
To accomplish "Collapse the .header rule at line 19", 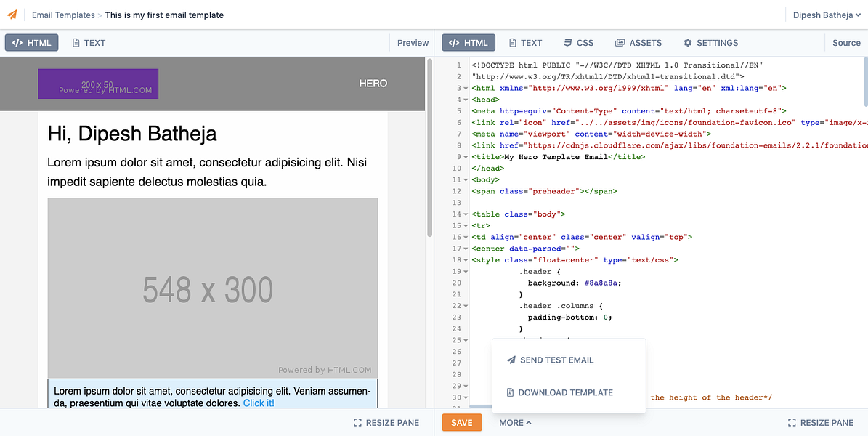I will [466, 272].
